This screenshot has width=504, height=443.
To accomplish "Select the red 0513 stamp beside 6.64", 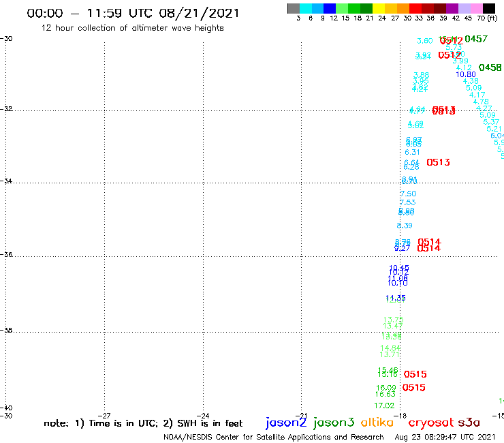I will 438,162.
